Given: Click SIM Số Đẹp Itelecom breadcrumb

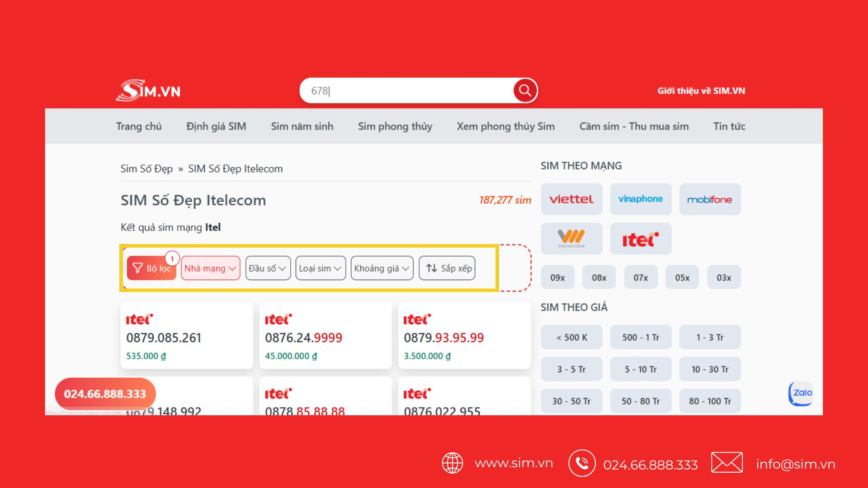Looking at the screenshot, I should tap(235, 169).
